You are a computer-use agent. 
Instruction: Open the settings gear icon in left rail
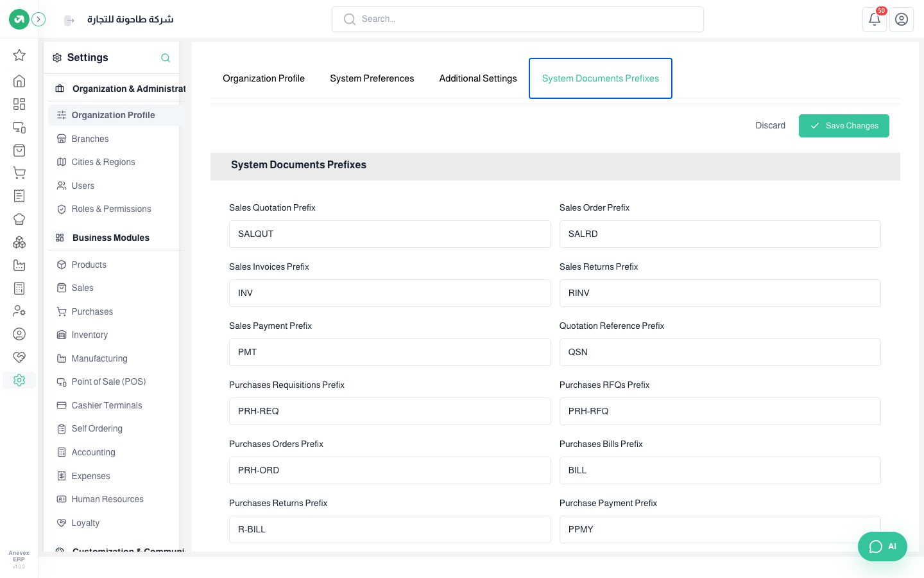[19, 380]
